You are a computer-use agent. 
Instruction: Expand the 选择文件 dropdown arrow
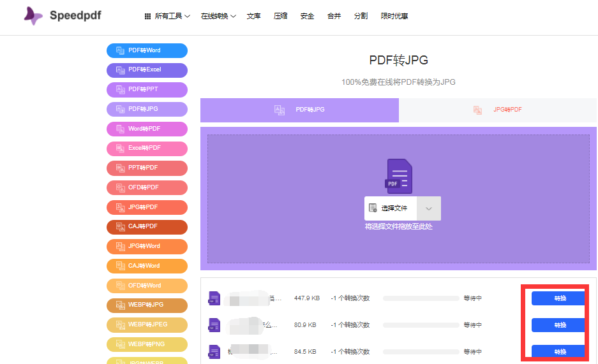(429, 208)
